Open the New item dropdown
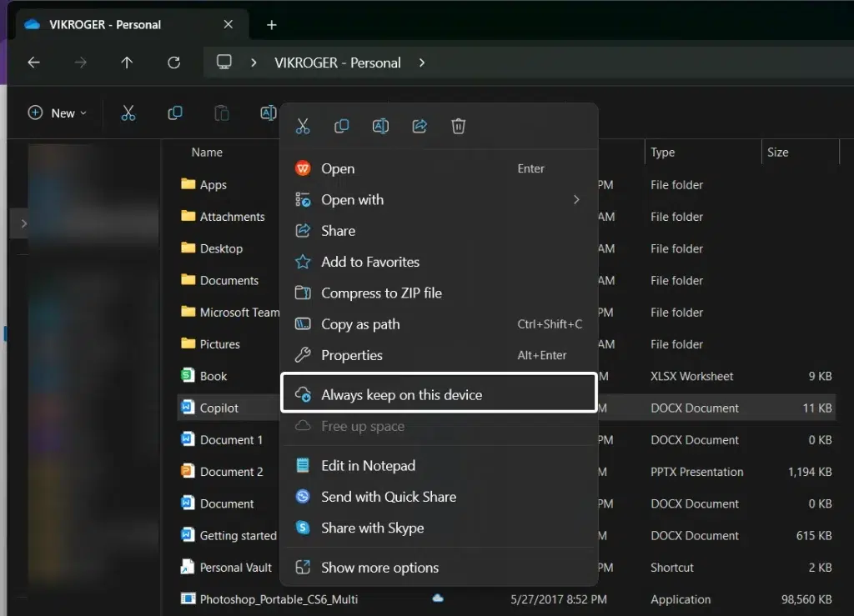Viewport: 854px width, 616px height. tap(58, 113)
